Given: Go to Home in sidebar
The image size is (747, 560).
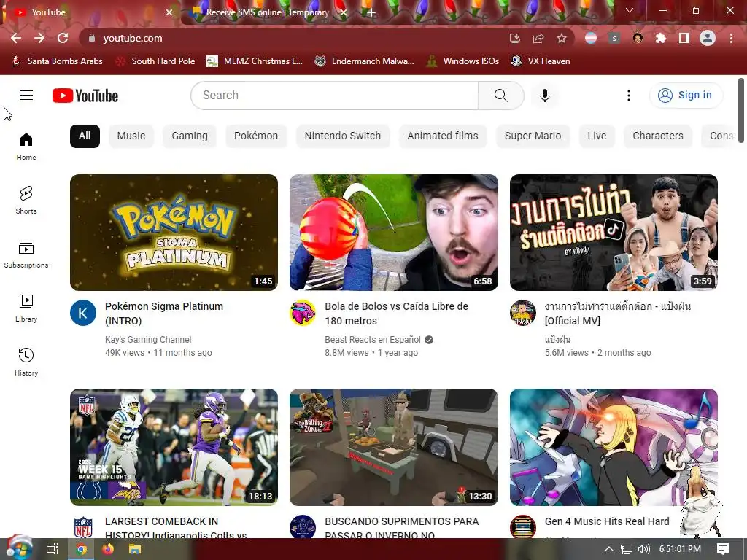Looking at the screenshot, I should (x=26, y=146).
